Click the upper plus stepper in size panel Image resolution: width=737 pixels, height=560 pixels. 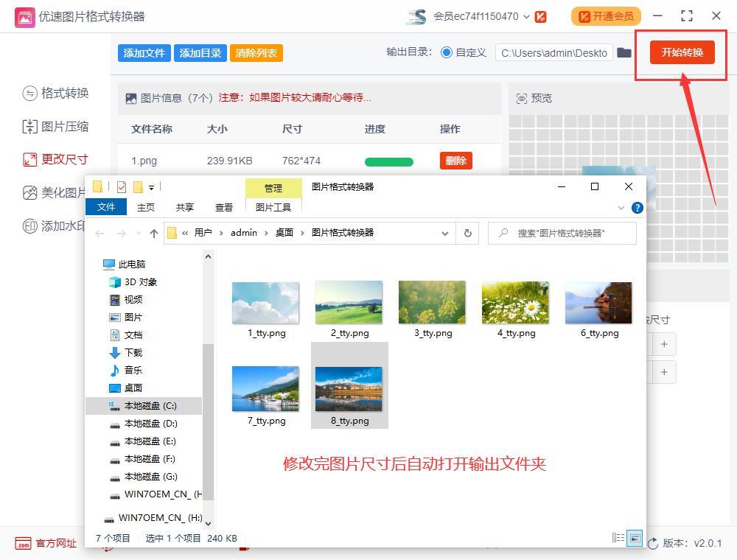pos(664,344)
